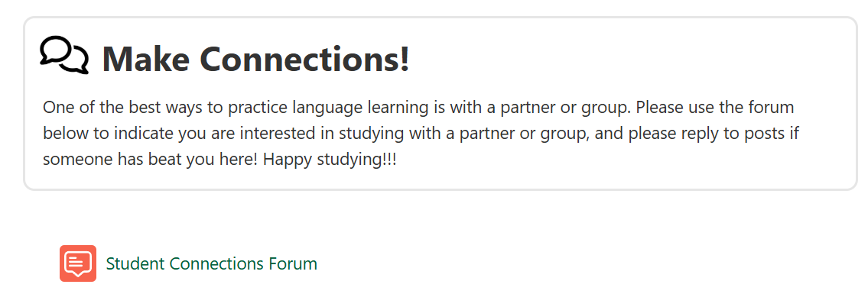Click the white lines inside the forum icon
Image resolution: width=868 pixels, height=294 pixels.
point(76,261)
